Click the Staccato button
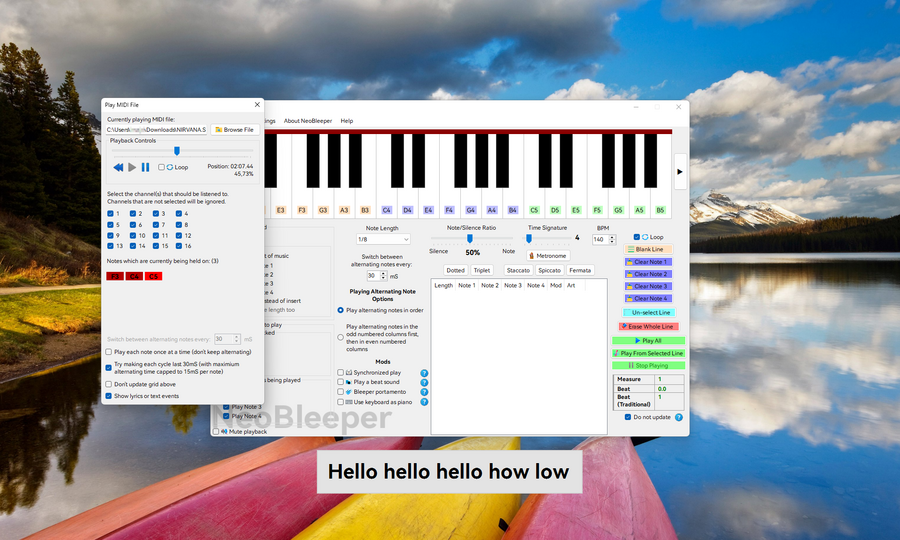The width and height of the screenshot is (900, 540). pos(518,270)
